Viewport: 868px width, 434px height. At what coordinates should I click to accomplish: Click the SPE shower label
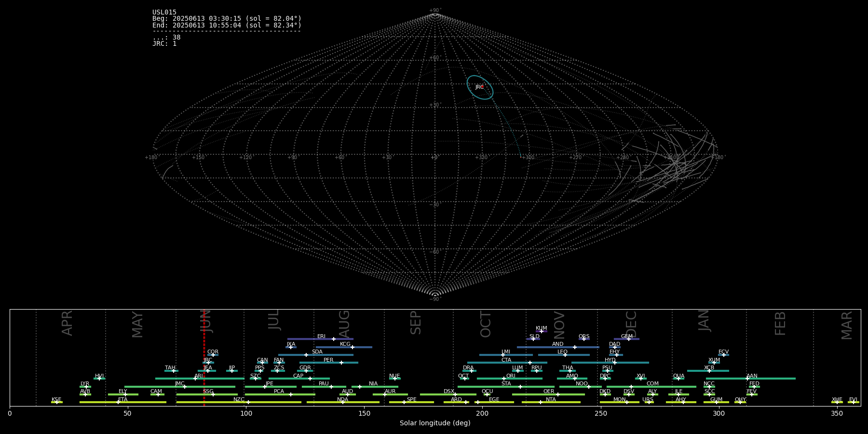point(411,399)
